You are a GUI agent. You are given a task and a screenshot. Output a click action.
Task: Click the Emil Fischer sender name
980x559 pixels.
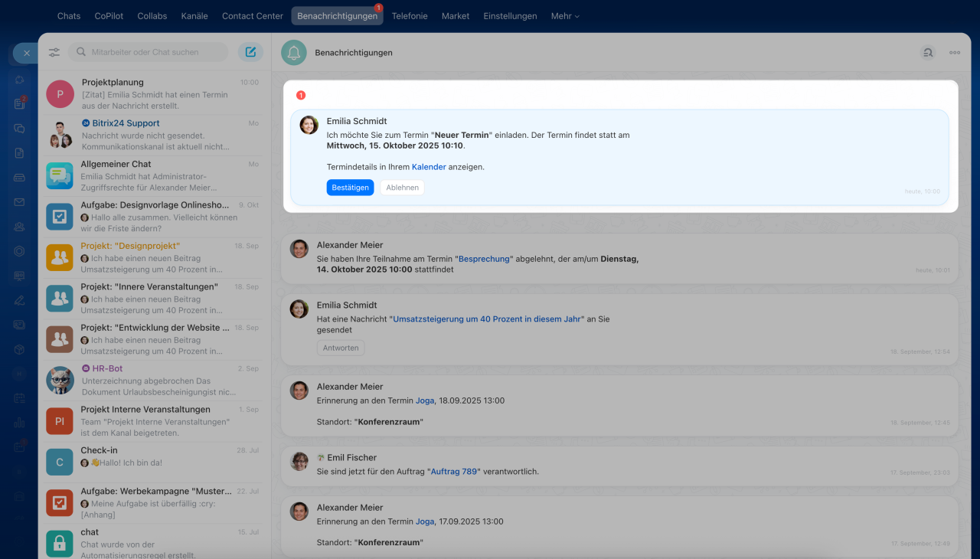pyautogui.click(x=351, y=458)
